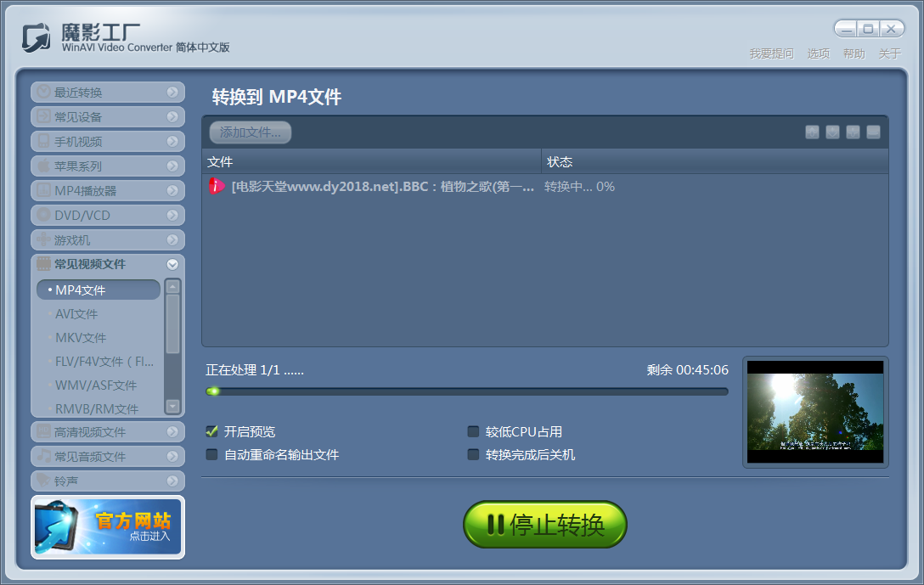Open 我要提问 in the top menu
This screenshot has width=924, height=585.
coord(771,53)
